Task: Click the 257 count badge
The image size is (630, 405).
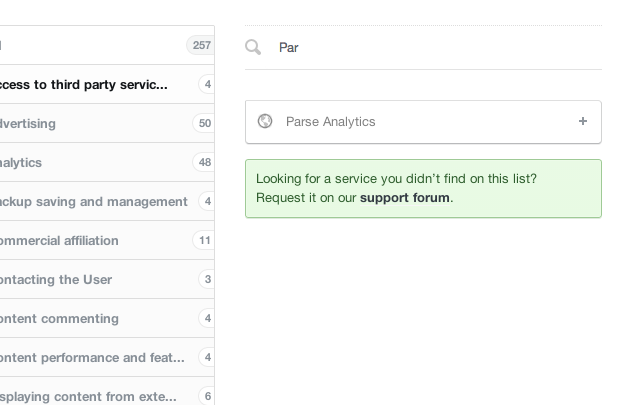Action: pos(200,45)
